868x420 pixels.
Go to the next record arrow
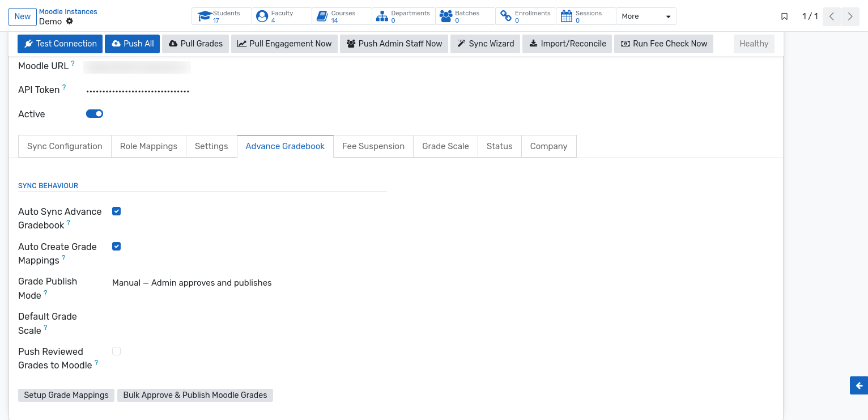pyautogui.click(x=850, y=16)
